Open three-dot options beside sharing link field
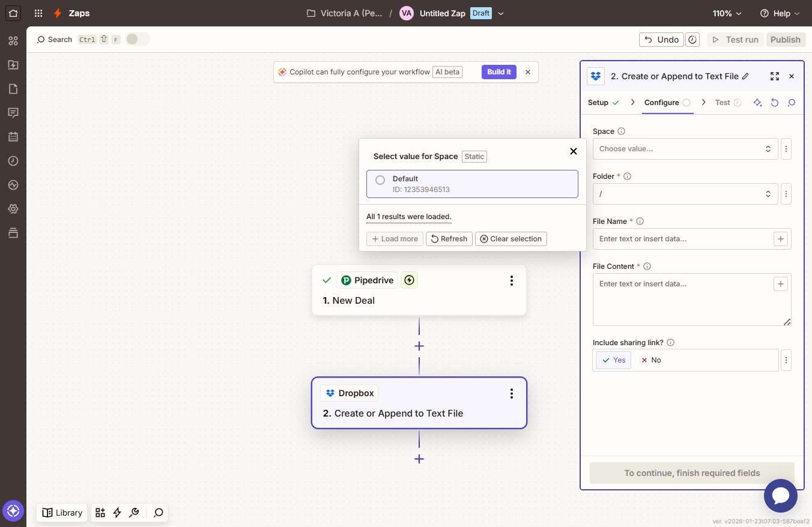The image size is (812, 527). 786,360
